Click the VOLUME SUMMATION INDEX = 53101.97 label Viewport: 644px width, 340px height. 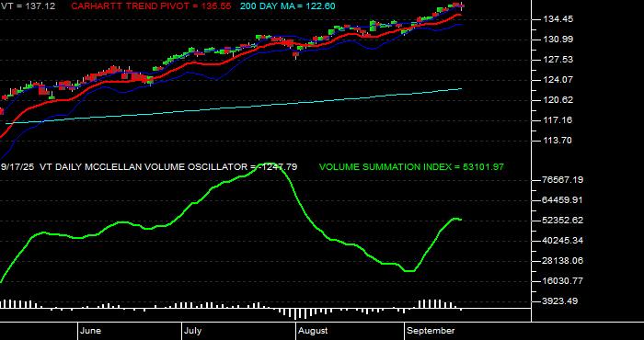click(411, 167)
